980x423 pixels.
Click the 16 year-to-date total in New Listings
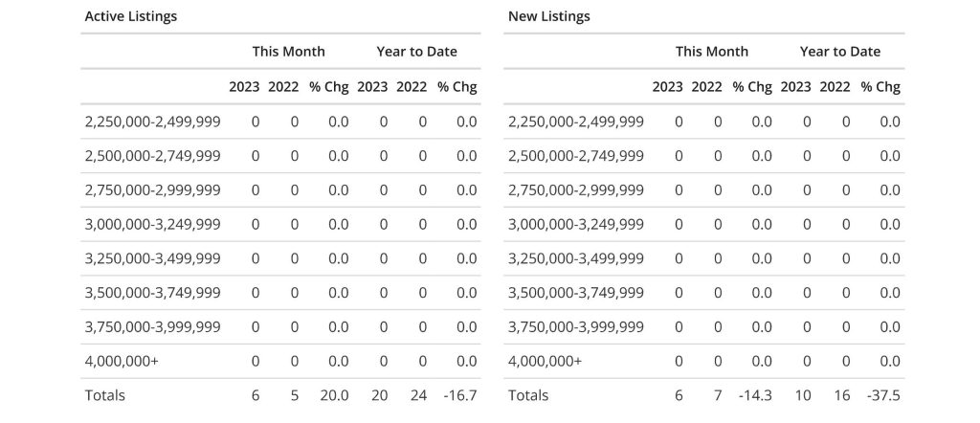[x=839, y=395]
